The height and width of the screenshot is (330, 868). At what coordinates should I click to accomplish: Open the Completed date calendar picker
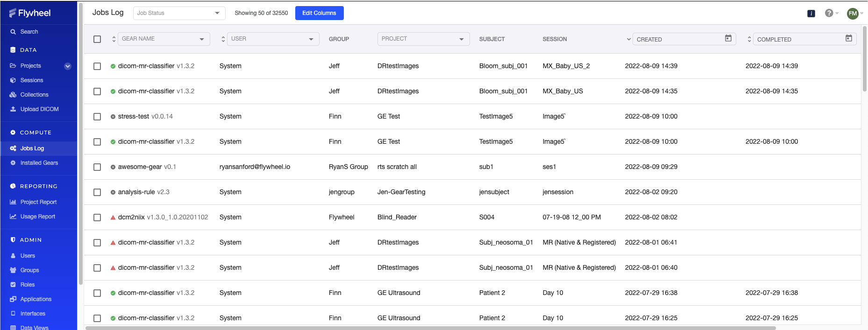[848, 39]
